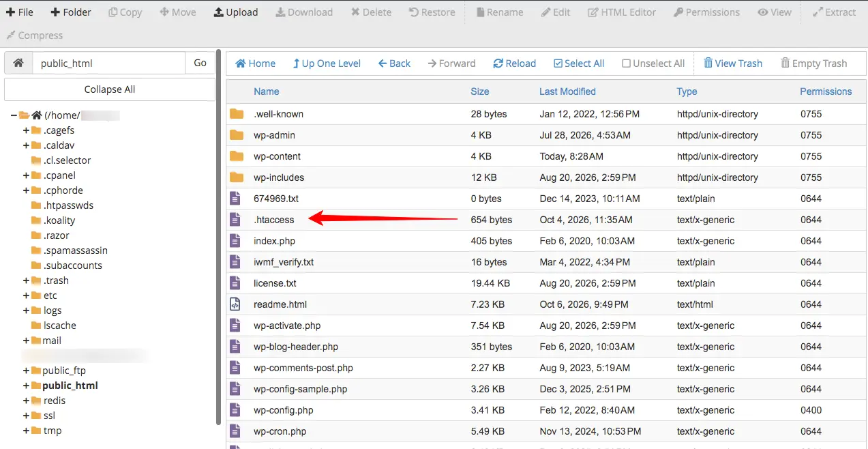
Task: Click the Download toolbar button
Action: (x=304, y=12)
